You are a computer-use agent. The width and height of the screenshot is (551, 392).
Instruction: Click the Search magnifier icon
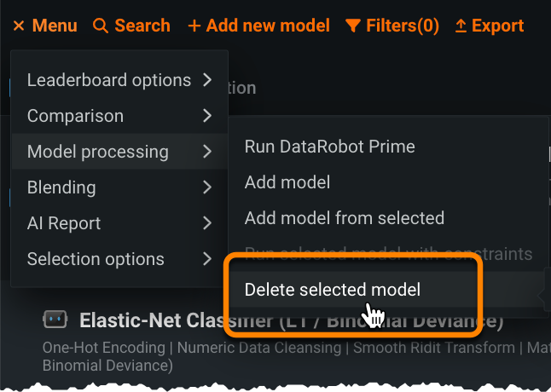(x=101, y=26)
